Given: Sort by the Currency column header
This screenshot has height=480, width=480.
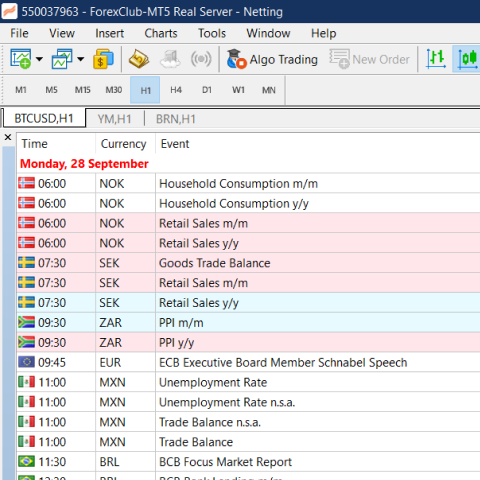Looking at the screenshot, I should (x=125, y=144).
